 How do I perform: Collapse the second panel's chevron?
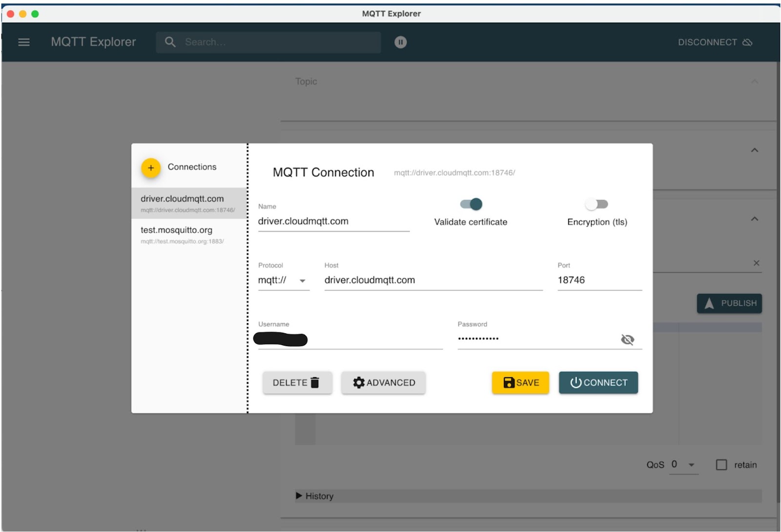tap(754, 150)
